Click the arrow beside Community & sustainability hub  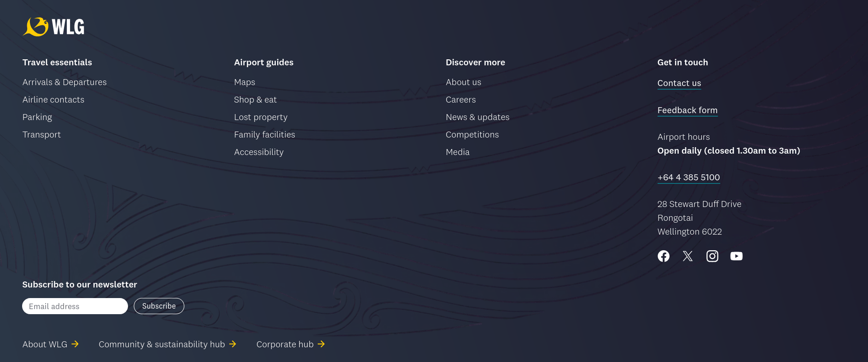click(233, 344)
